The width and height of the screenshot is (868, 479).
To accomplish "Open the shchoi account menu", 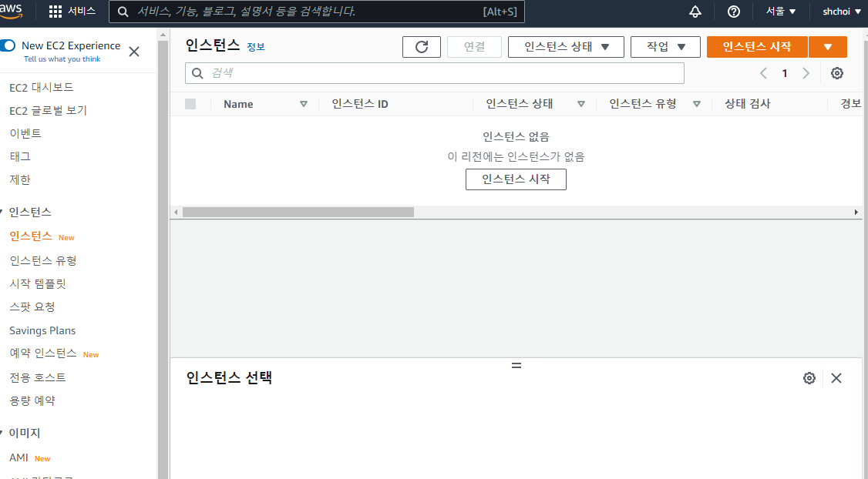I will coord(842,11).
